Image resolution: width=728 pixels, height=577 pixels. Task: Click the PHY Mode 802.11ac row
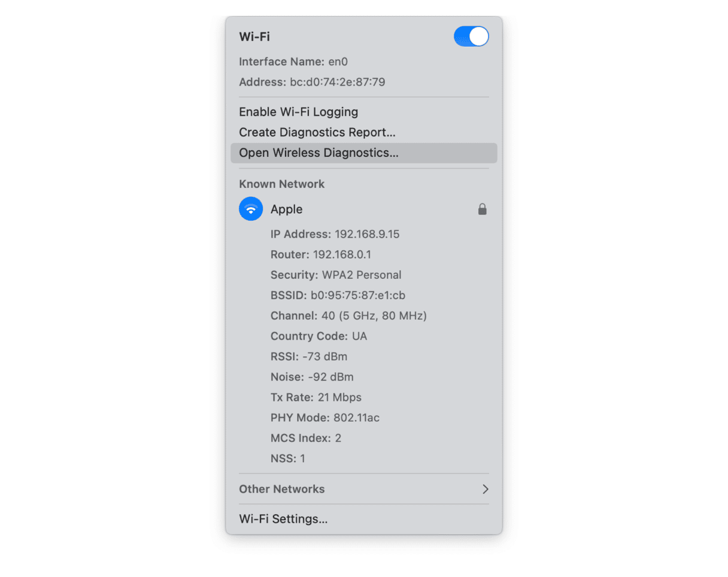click(x=325, y=418)
